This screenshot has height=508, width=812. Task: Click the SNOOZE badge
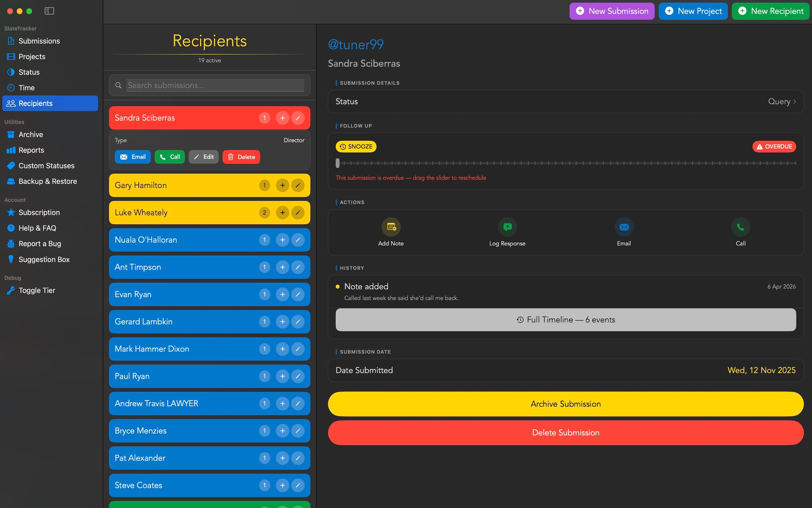pyautogui.click(x=356, y=146)
